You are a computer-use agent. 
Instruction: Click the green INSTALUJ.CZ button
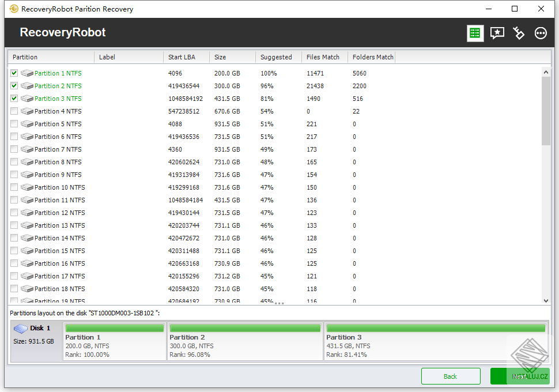(x=520, y=376)
